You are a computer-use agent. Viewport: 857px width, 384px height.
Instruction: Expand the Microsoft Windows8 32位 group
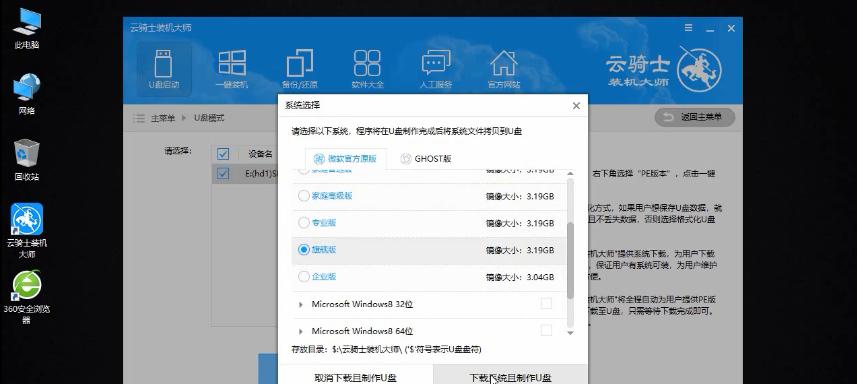[x=301, y=304]
